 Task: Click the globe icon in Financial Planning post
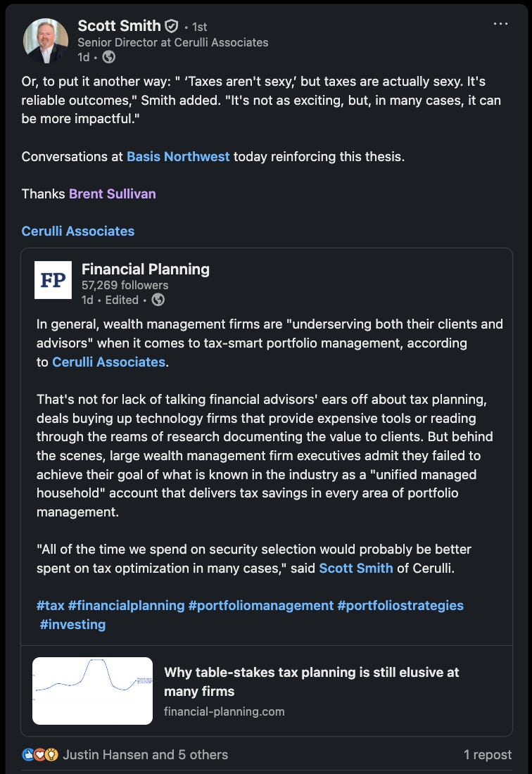tap(158, 300)
